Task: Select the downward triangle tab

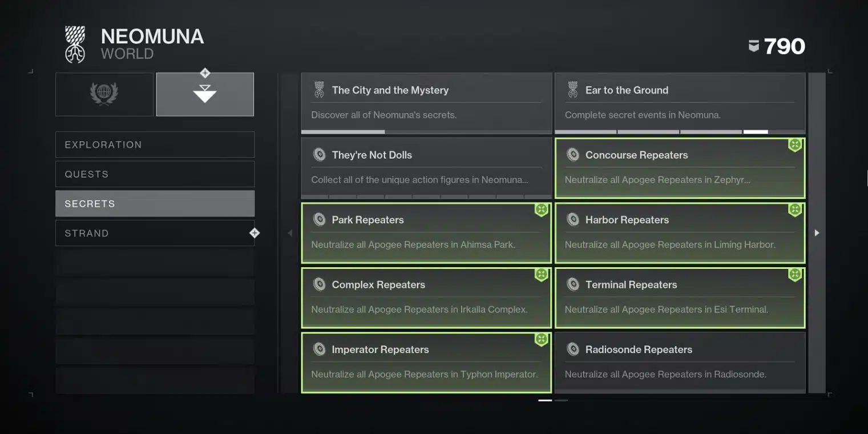Action: click(x=205, y=94)
